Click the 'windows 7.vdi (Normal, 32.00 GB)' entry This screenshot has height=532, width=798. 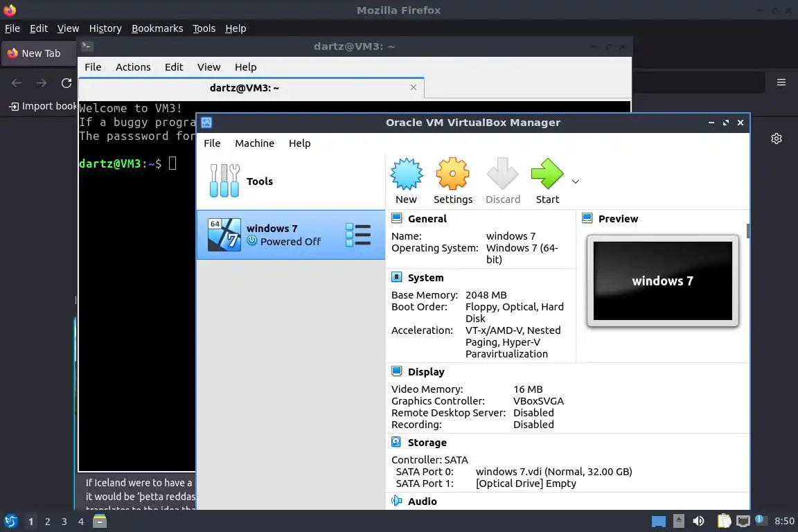click(553, 472)
